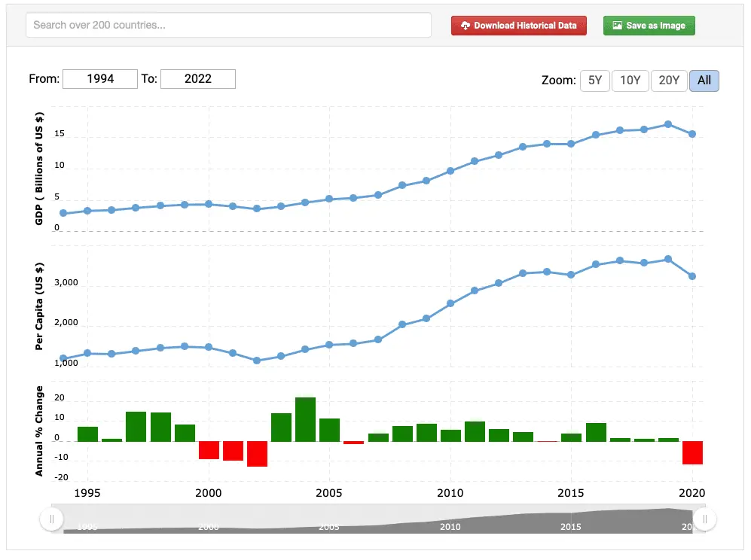Click the 2010 per capita data point
This screenshot has width=751, height=560.
450,303
